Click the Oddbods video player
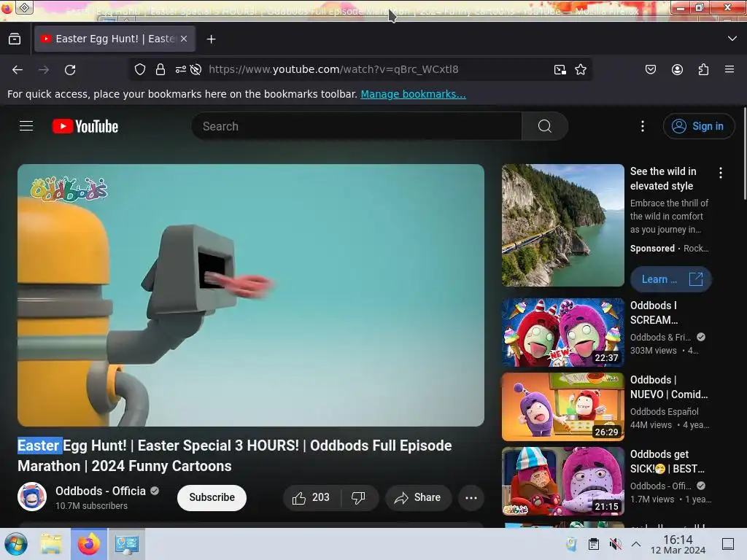This screenshot has width=747, height=560. [x=251, y=295]
